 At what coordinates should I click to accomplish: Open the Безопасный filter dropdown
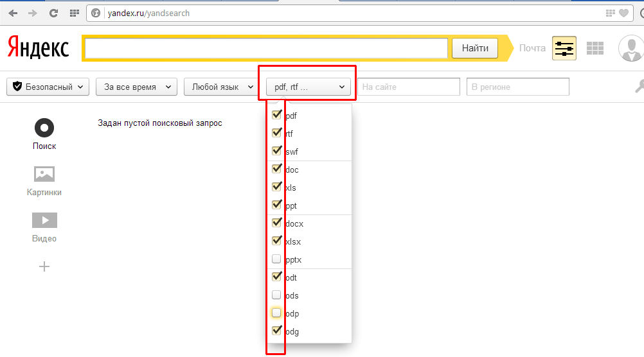48,87
